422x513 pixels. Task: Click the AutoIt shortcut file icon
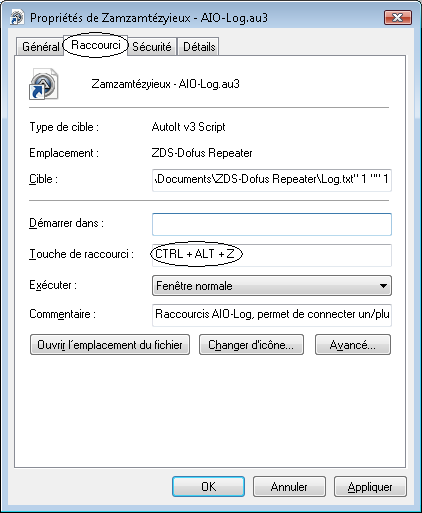(x=44, y=84)
